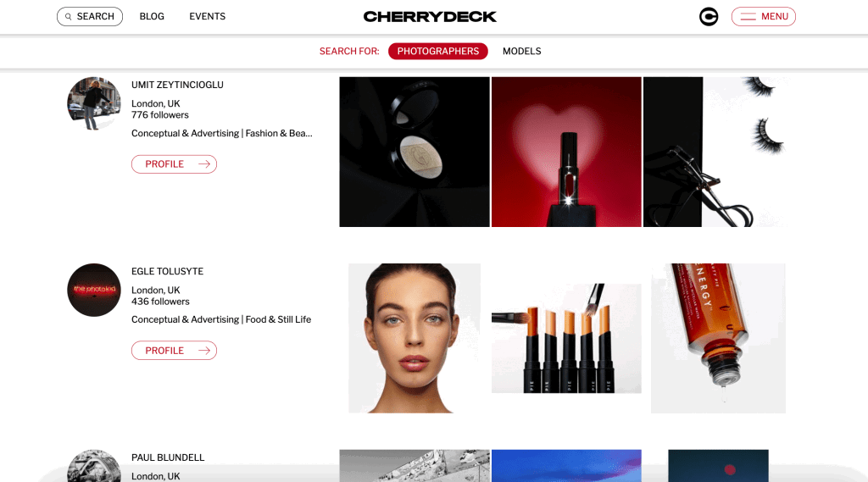This screenshot has height=482, width=868.
Task: Click the Cherrydeck wordmark logo
Action: tap(430, 17)
